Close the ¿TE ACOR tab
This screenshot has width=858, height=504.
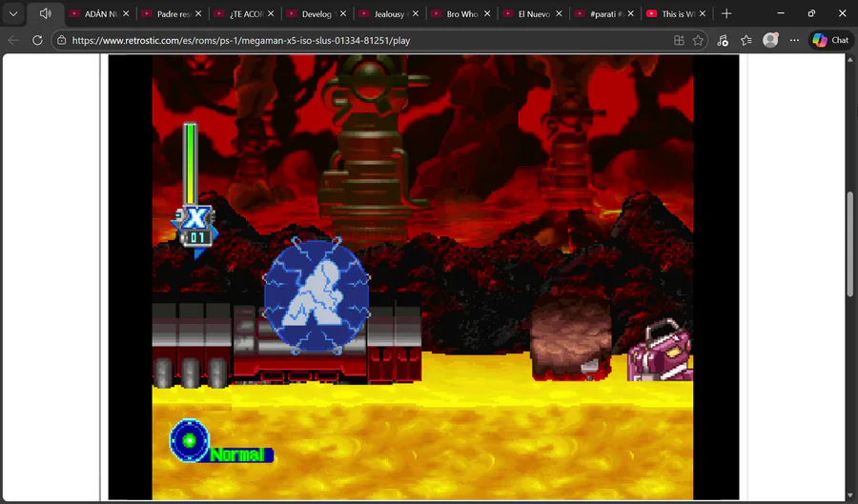[271, 13]
